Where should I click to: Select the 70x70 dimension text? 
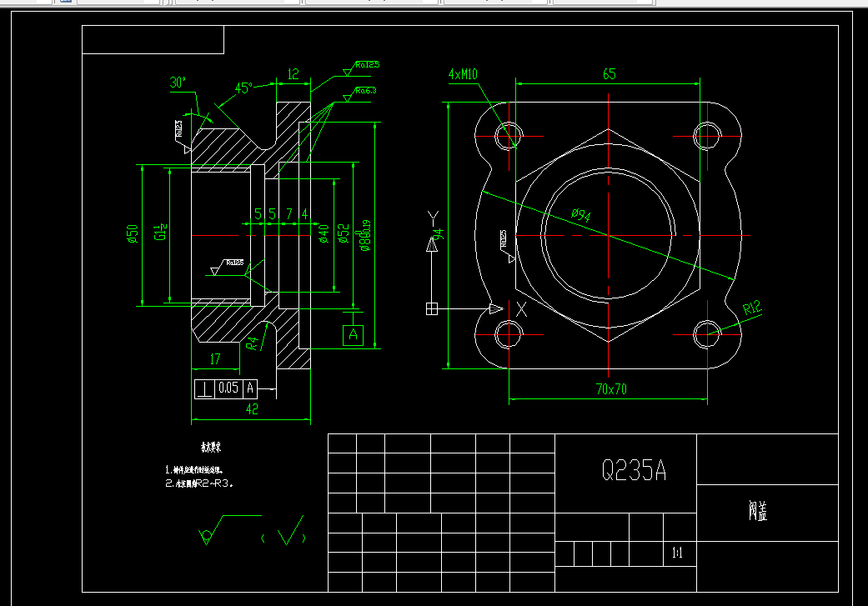pyautogui.click(x=611, y=389)
